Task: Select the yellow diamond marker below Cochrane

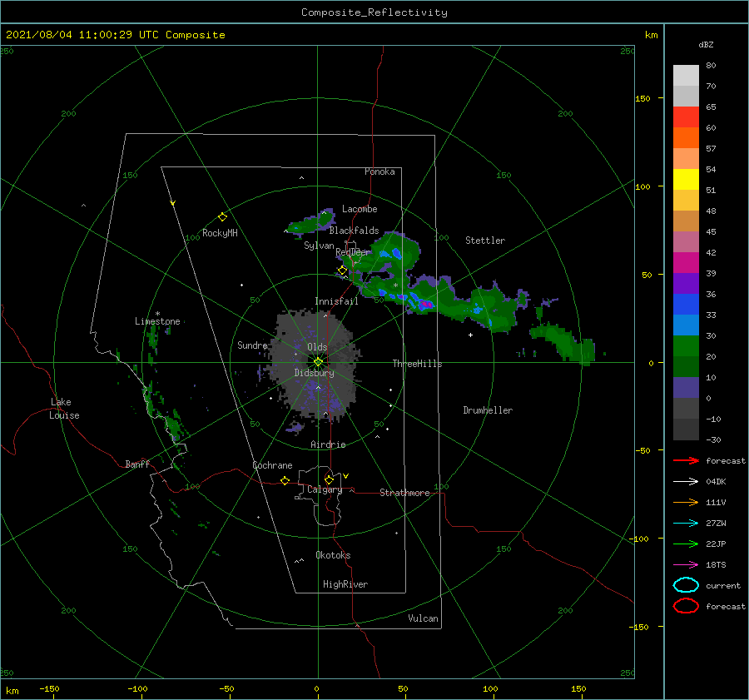Action: pyautogui.click(x=285, y=480)
